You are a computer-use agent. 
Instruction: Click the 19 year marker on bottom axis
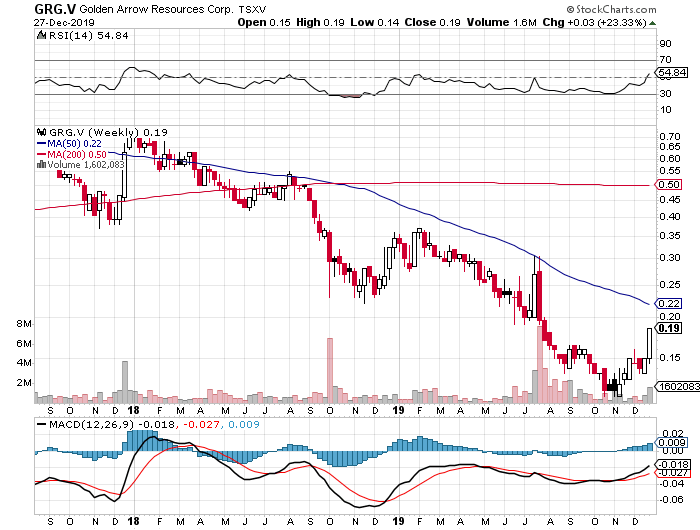[x=398, y=521]
